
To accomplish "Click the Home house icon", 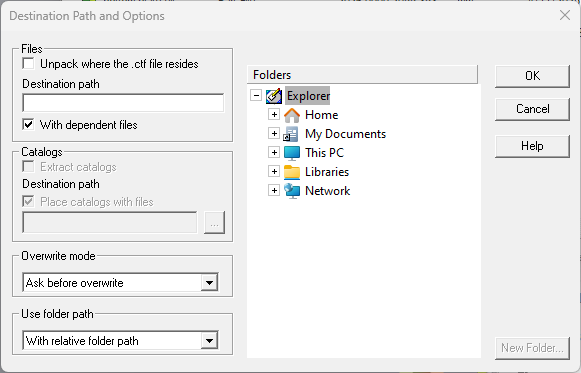I will coord(292,115).
